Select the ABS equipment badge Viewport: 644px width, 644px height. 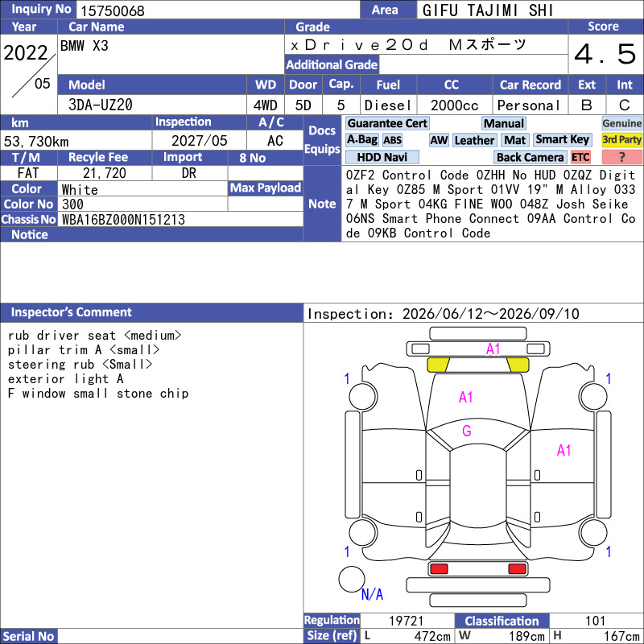click(392, 140)
